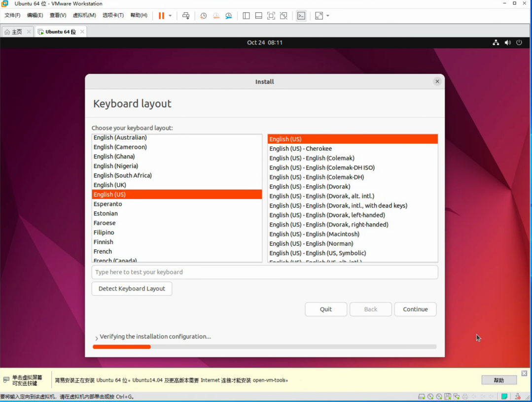Choose English (US) - English (Colemak) variant
The height and width of the screenshot is (402, 532).
(x=353, y=158)
